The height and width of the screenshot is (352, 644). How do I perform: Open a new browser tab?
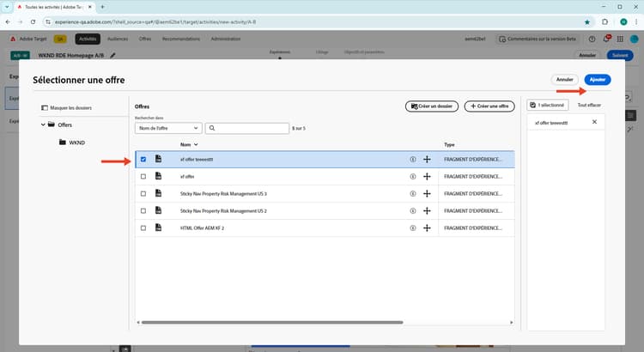point(102,7)
